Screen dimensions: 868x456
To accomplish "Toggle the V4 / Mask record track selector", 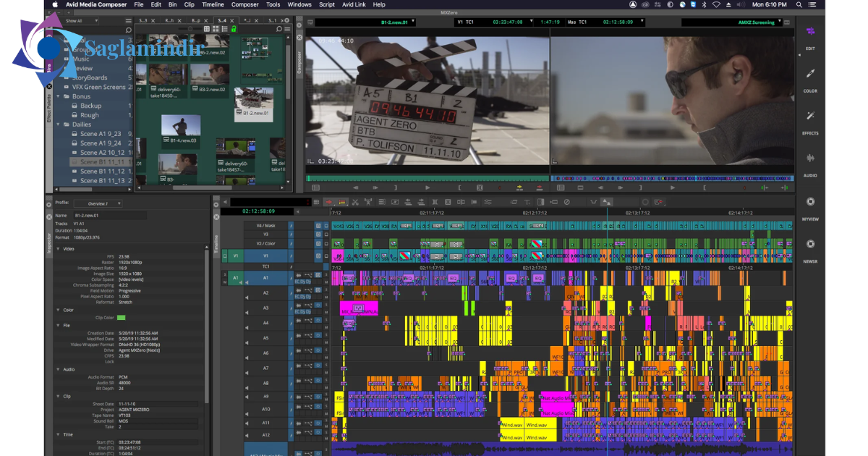I will pyautogui.click(x=266, y=226).
